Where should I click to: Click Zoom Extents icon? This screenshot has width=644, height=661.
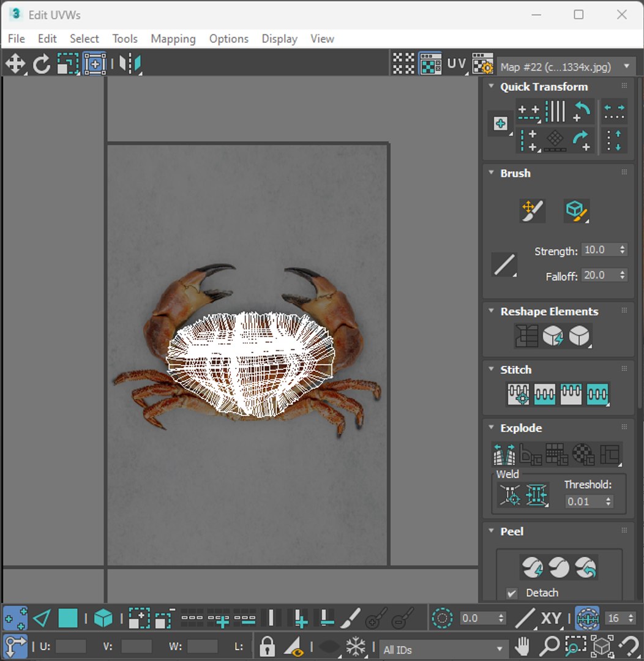[x=602, y=646]
